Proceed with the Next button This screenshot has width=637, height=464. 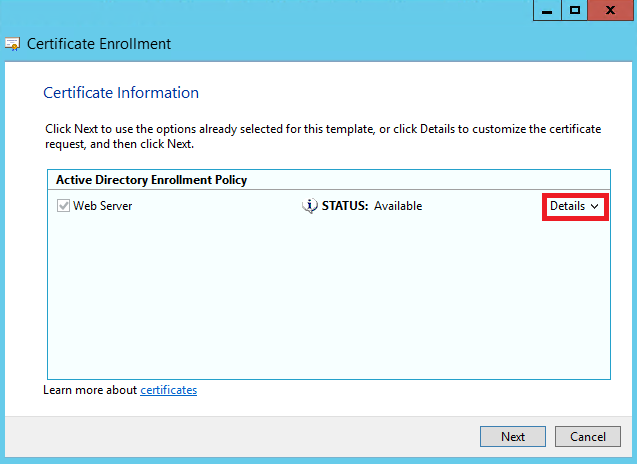[513, 436]
